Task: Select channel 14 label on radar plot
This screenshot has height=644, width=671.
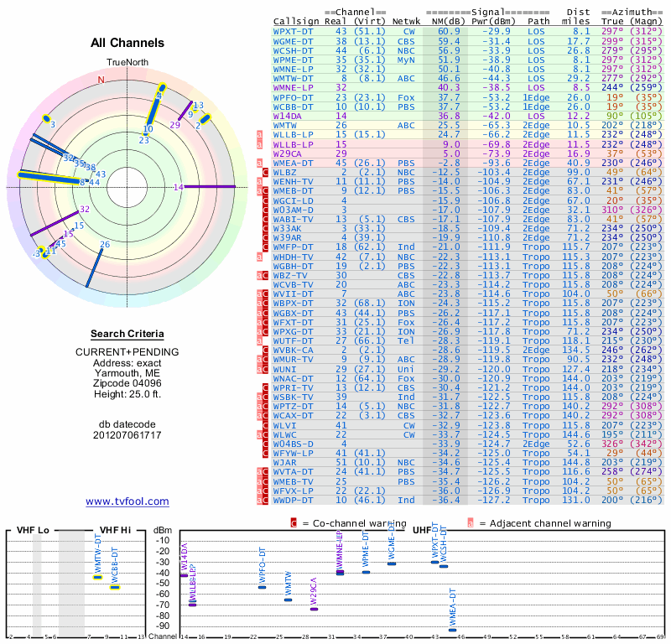Action: pos(179,187)
